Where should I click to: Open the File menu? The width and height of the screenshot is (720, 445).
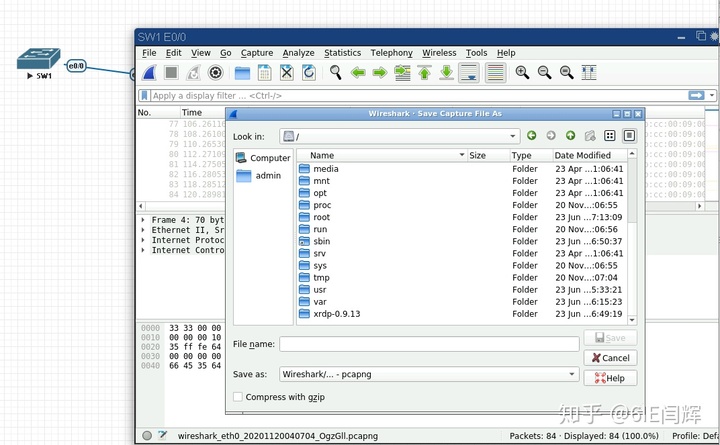[x=149, y=53]
